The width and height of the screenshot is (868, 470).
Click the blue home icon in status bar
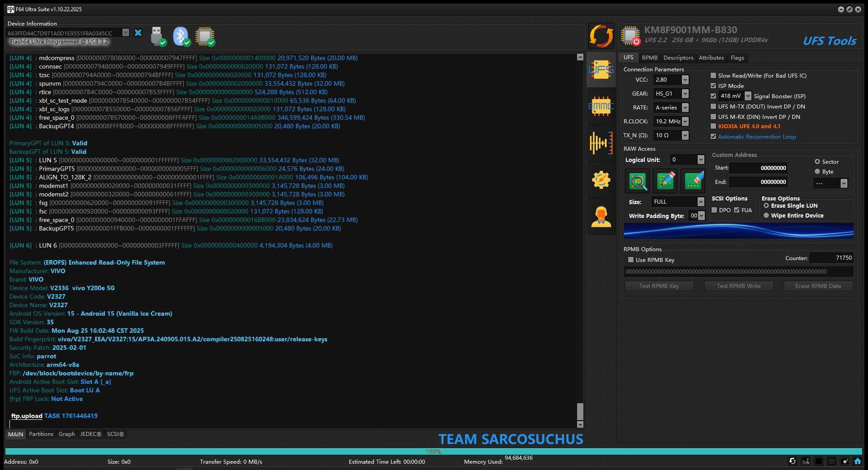click(x=857, y=461)
